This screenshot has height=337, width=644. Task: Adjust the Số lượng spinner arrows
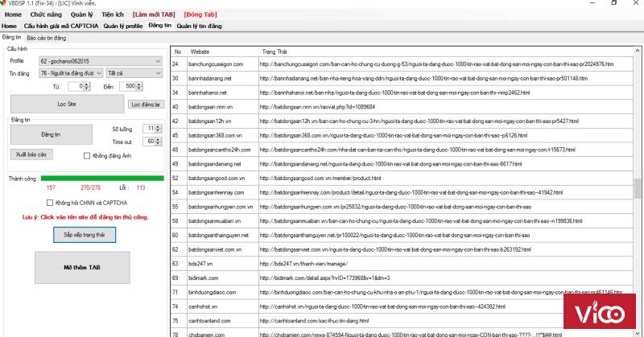tap(158, 129)
